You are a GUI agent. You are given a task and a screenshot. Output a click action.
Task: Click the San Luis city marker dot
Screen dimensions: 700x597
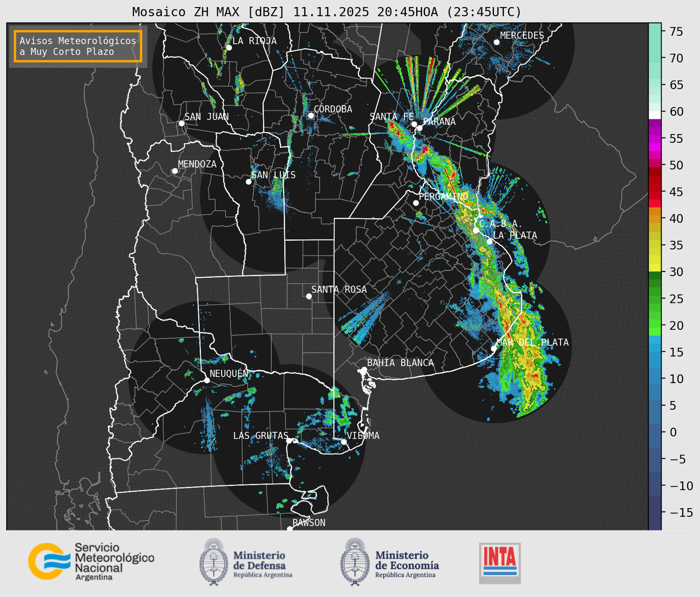click(249, 182)
